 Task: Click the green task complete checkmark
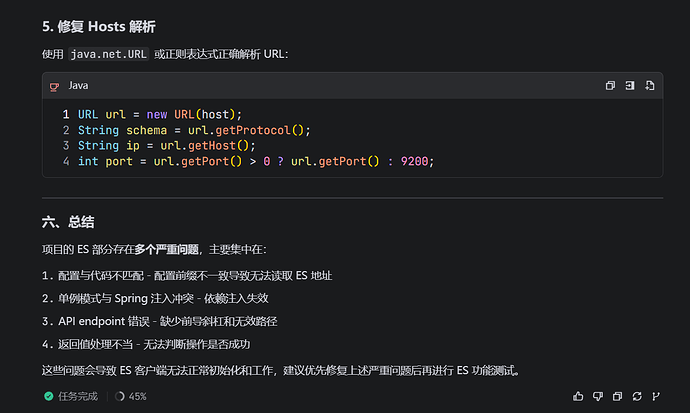[48, 396]
